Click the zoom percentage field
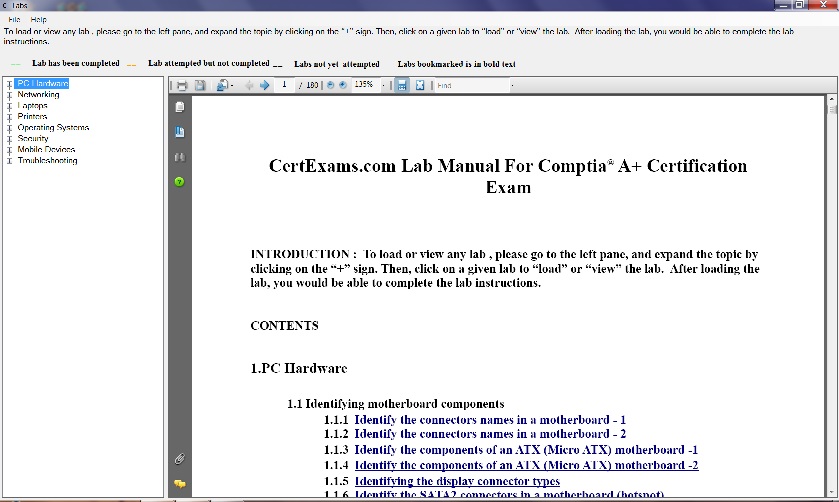Image resolution: width=839 pixels, height=502 pixels. [365, 85]
